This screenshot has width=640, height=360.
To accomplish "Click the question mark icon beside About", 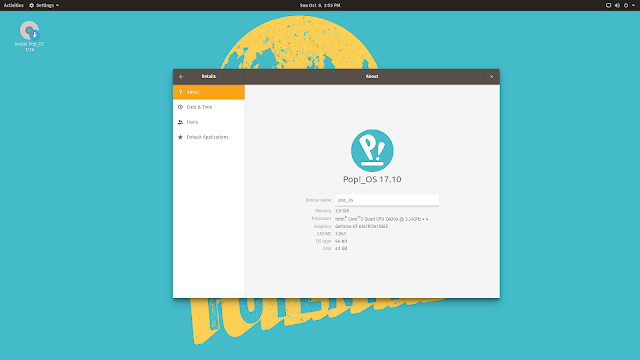I will (180, 92).
